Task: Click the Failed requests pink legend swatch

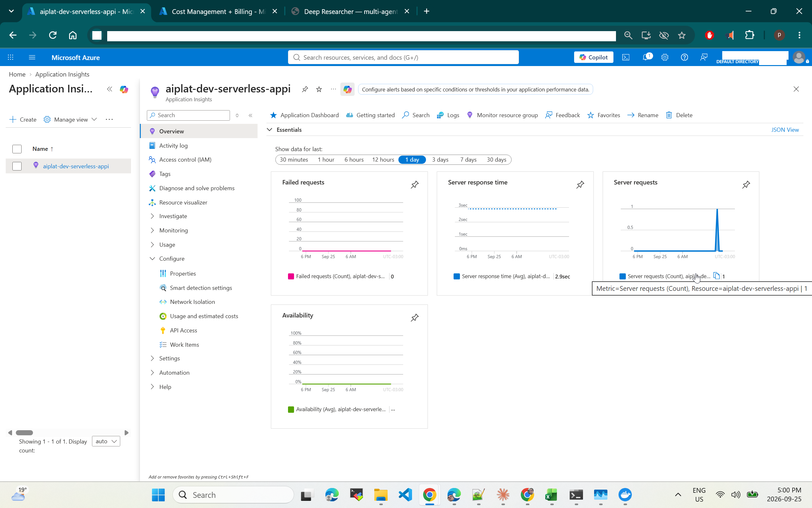Action: click(291, 276)
